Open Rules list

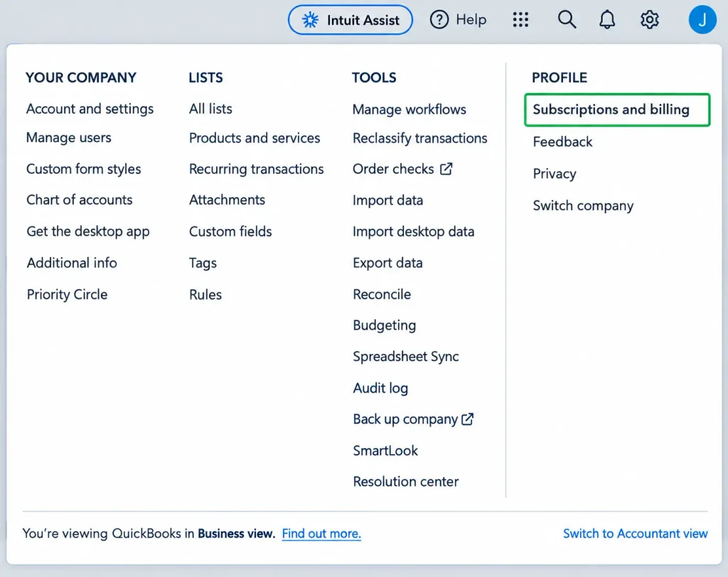point(205,294)
